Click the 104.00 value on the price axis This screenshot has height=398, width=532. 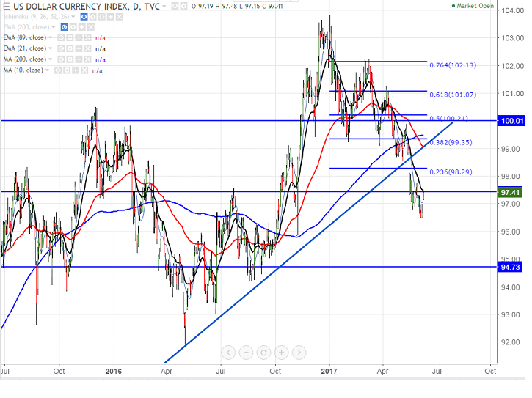coord(512,10)
